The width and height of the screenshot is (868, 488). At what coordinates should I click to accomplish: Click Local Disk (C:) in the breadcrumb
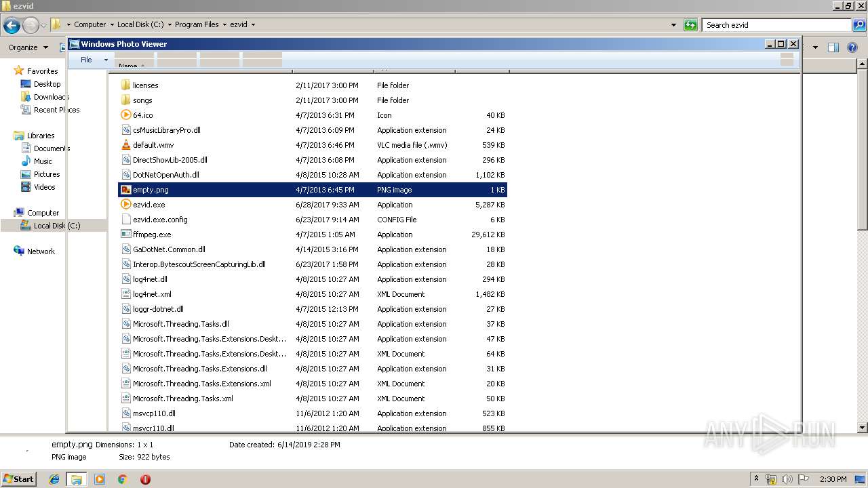point(140,24)
